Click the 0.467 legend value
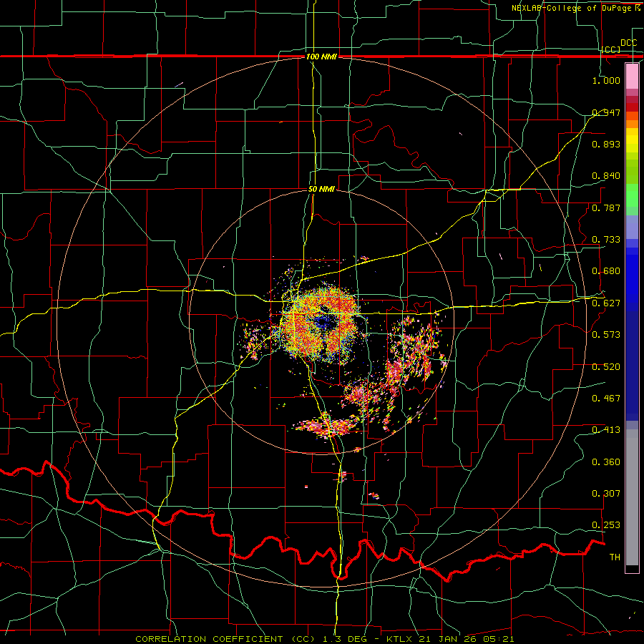The width and height of the screenshot is (644, 644). tap(606, 399)
